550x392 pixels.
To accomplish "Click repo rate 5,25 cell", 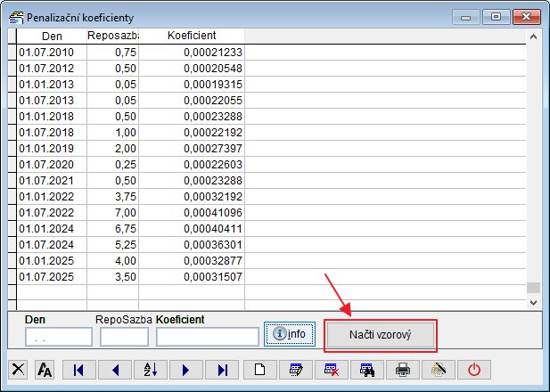I will coord(113,245).
